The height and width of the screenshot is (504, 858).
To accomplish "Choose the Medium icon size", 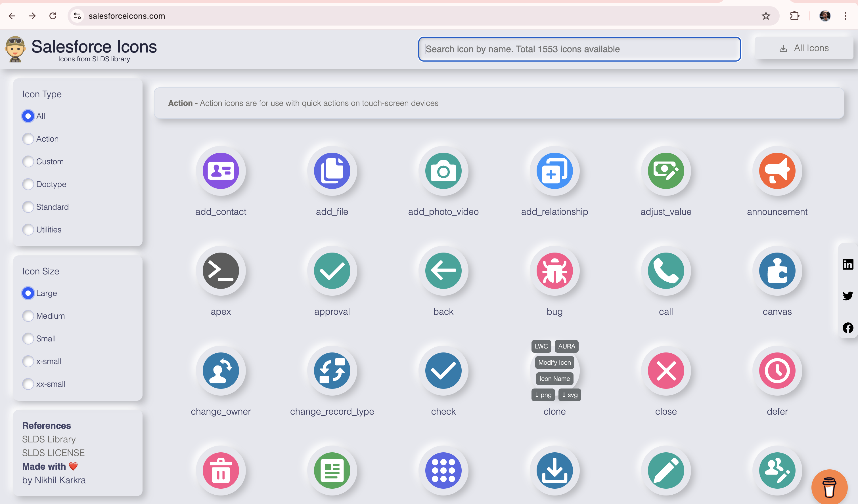I will point(28,316).
